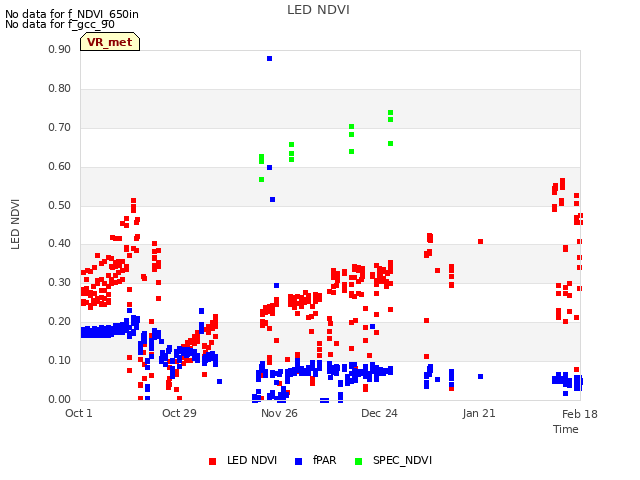Click the Oct 29 x-axis tick label
Screen dimensions: 640x480
coord(179,413)
